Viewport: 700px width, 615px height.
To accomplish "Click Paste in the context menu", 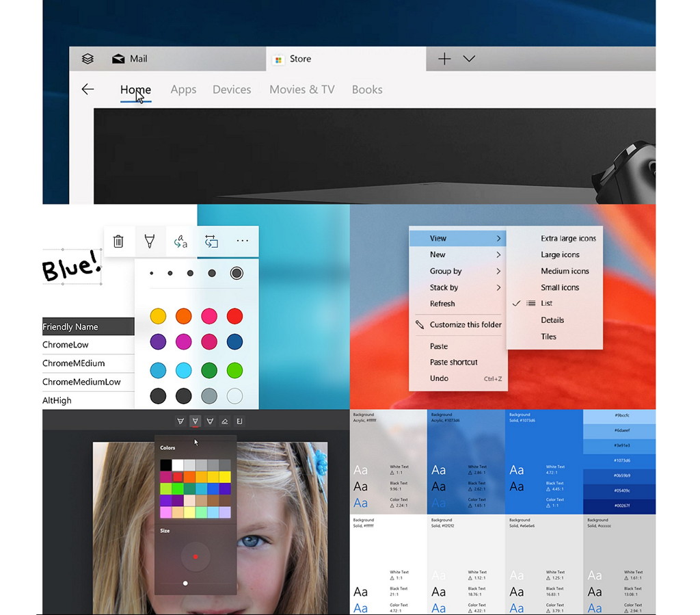I will click(x=458, y=346).
